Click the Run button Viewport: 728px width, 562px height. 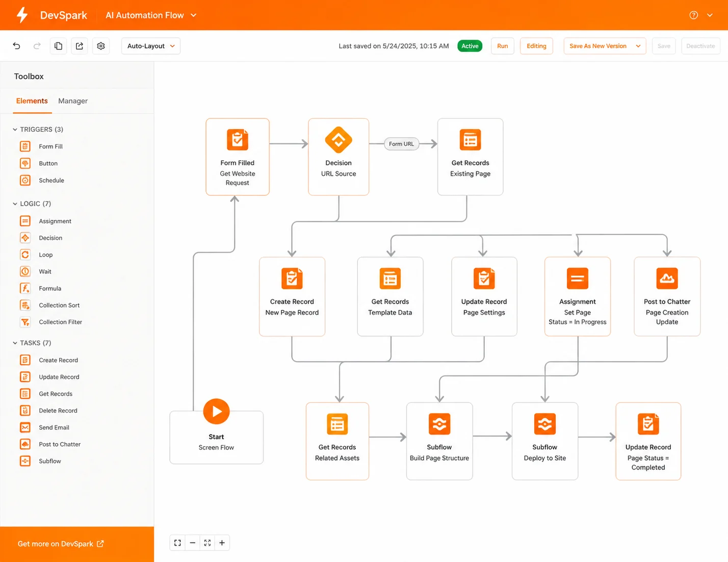coord(502,46)
